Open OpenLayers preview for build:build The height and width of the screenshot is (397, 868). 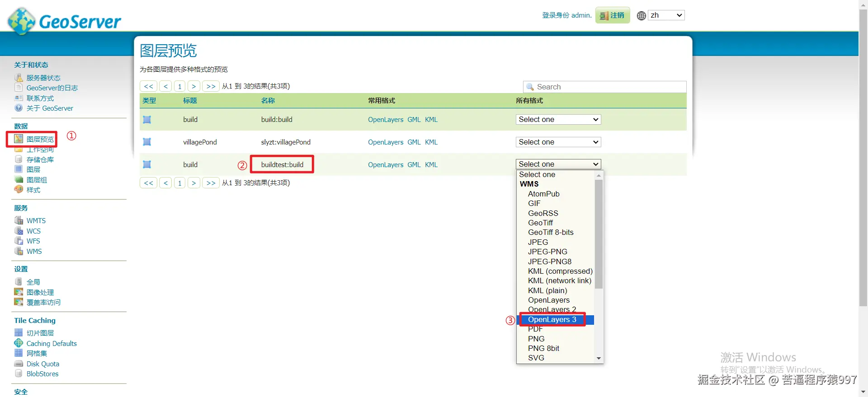coord(386,120)
